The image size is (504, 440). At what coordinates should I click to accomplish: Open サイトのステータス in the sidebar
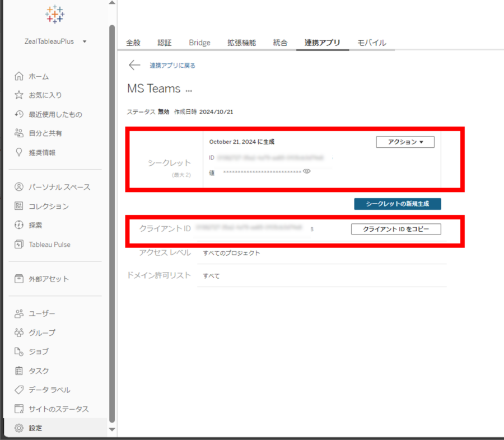(x=58, y=409)
